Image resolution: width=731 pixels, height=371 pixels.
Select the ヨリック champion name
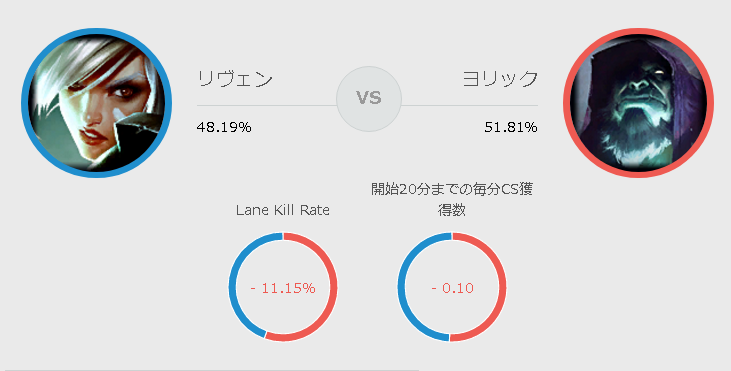tap(500, 79)
